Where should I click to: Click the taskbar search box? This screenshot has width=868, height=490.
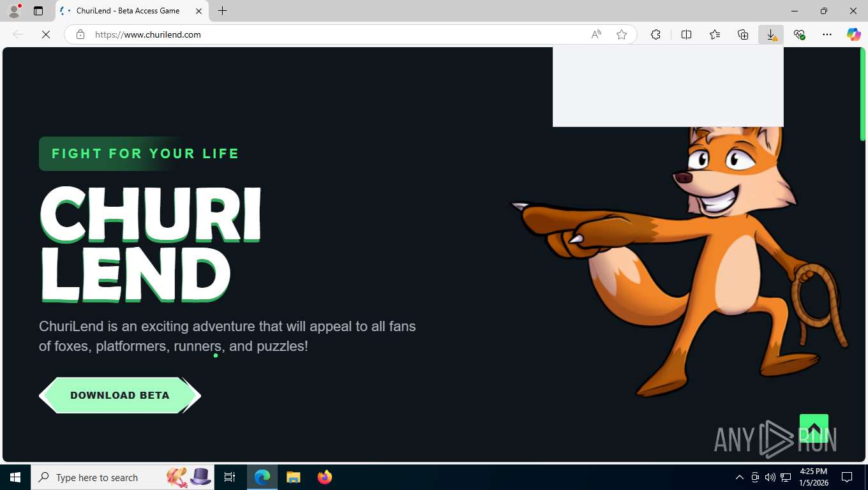(123, 477)
